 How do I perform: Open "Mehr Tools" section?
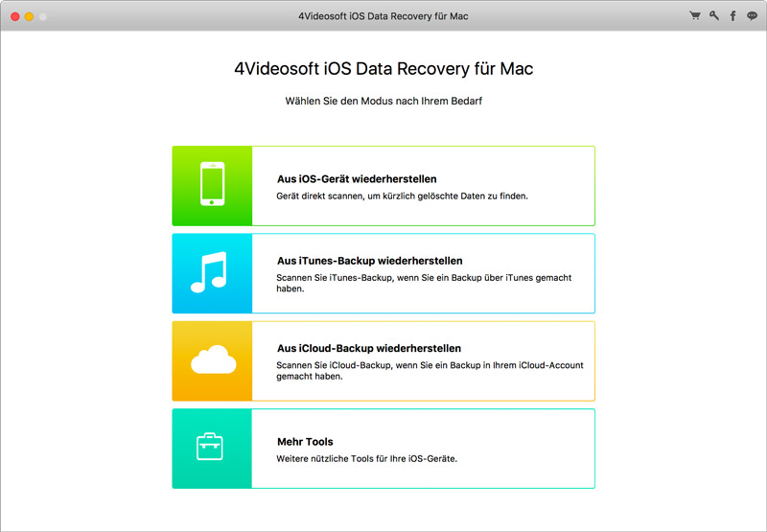[x=305, y=442]
